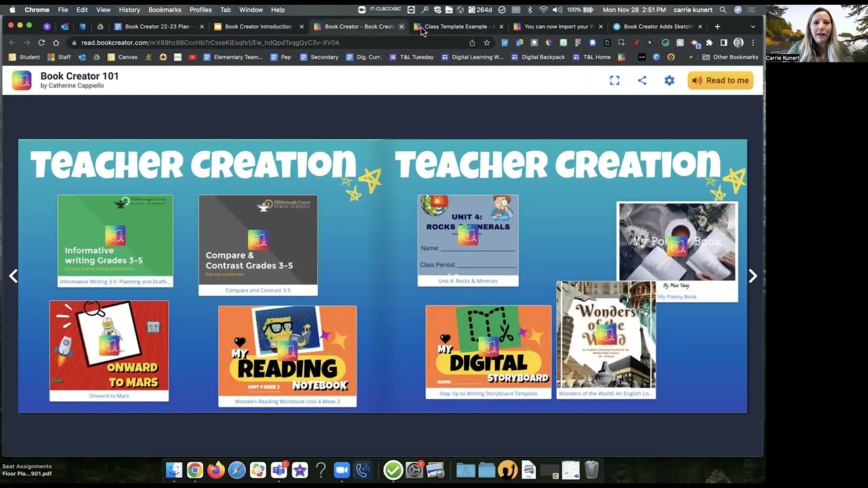Click the Onward to Mars caption link
The height and width of the screenshot is (488, 868).
click(109, 396)
